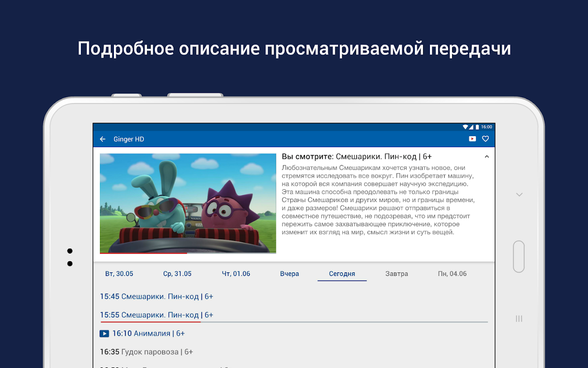Tap the tablet's recent apps key

pos(519,319)
